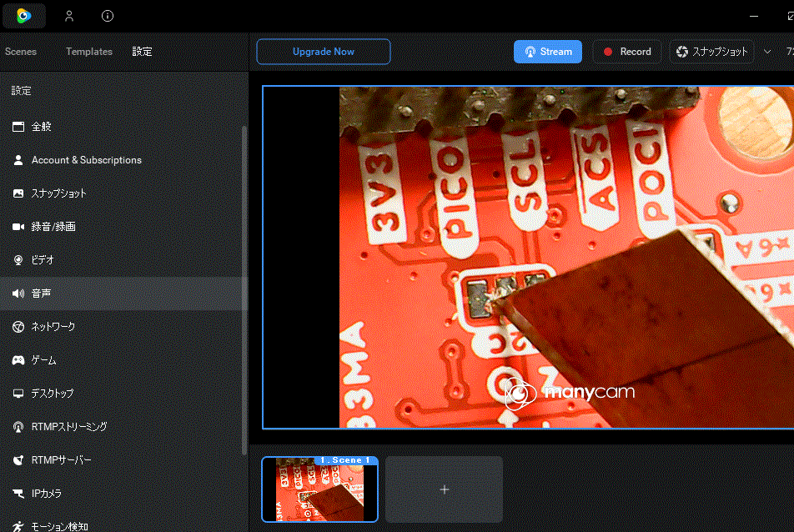Click the Upgrade Now button
This screenshot has height=532, width=794.
pyautogui.click(x=323, y=52)
